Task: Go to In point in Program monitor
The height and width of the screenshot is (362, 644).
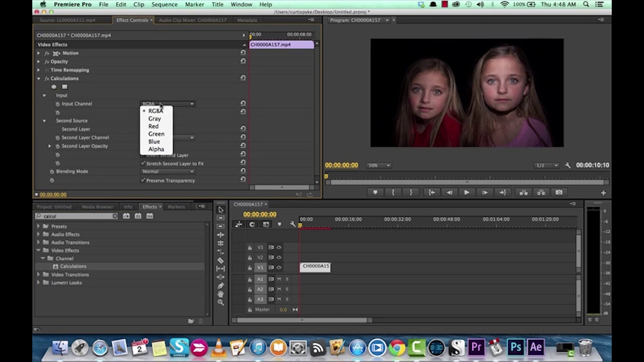Action: point(431,193)
